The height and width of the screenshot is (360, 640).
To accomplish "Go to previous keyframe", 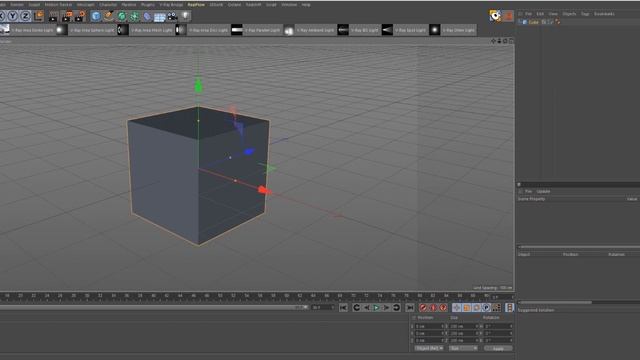I will (356, 308).
